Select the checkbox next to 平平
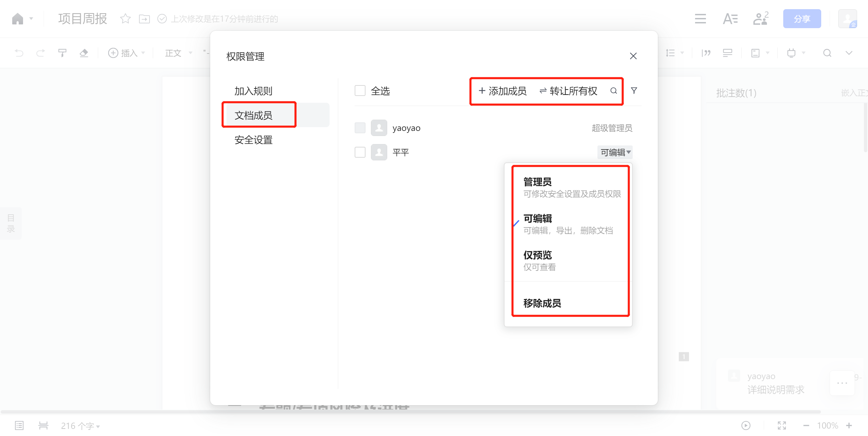 [x=360, y=152]
